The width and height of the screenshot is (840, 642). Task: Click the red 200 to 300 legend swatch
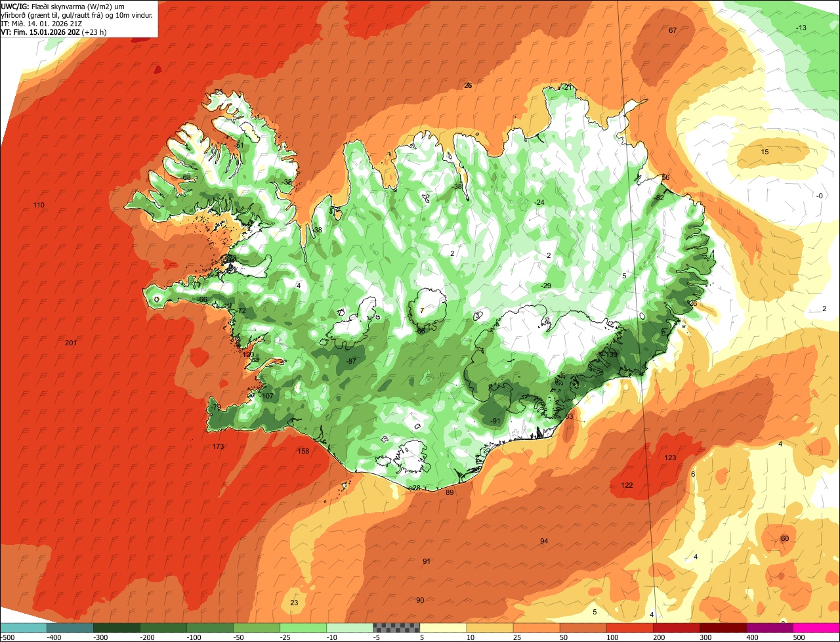(676, 628)
